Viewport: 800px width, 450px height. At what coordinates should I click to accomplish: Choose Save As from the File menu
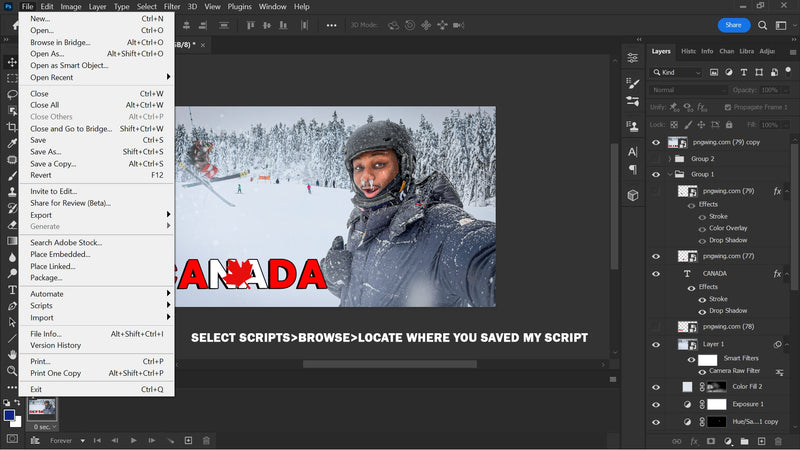45,152
